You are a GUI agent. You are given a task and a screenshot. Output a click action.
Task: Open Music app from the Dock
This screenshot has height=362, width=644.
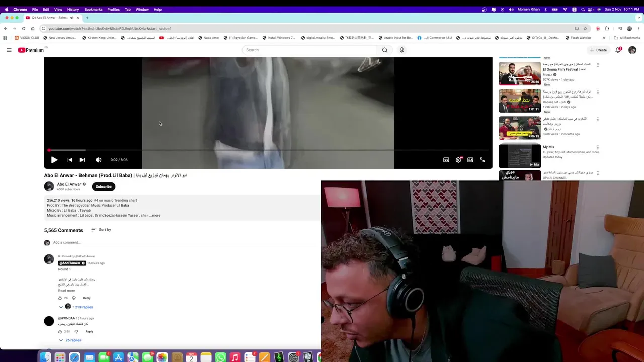click(x=235, y=357)
